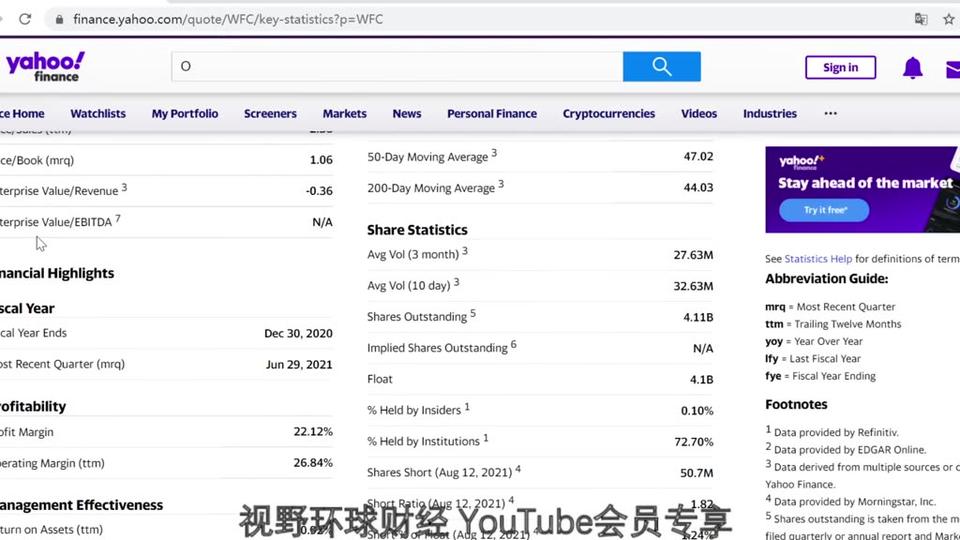Click the Enterprise Value/EBITDA label
960x540 pixels.
click(56, 222)
